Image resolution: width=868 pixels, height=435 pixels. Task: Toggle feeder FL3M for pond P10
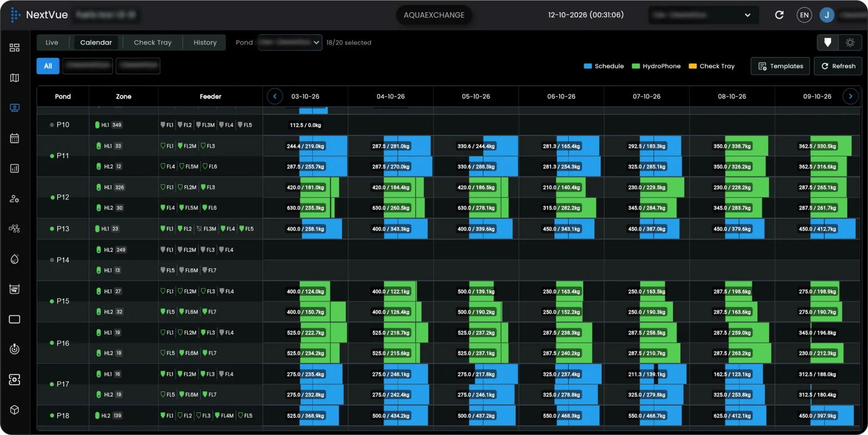(x=205, y=125)
